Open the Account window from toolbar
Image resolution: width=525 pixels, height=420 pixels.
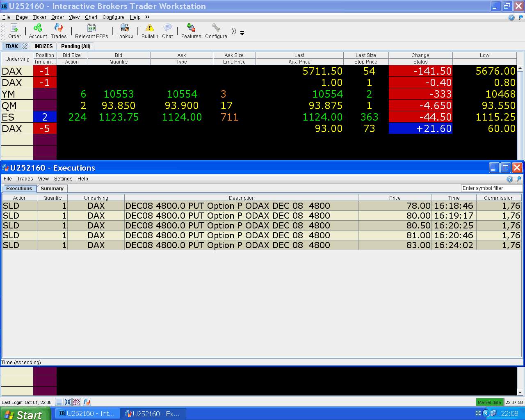(38, 31)
